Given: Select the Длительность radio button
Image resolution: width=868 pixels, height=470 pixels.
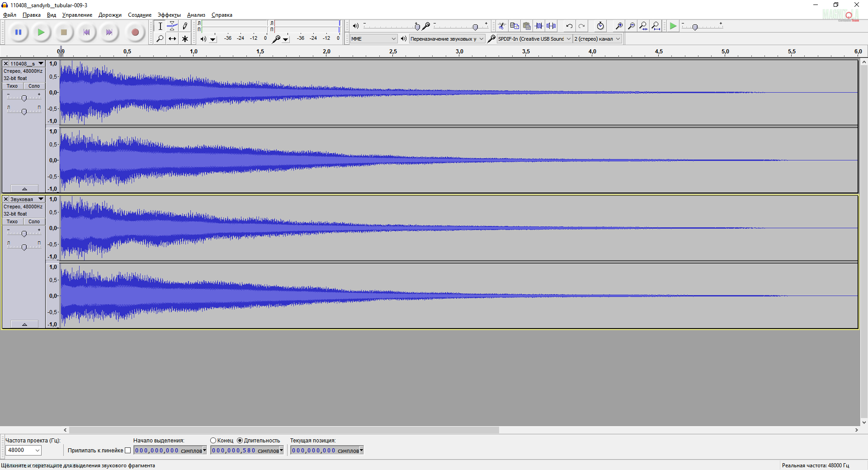Looking at the screenshot, I should pos(240,441).
